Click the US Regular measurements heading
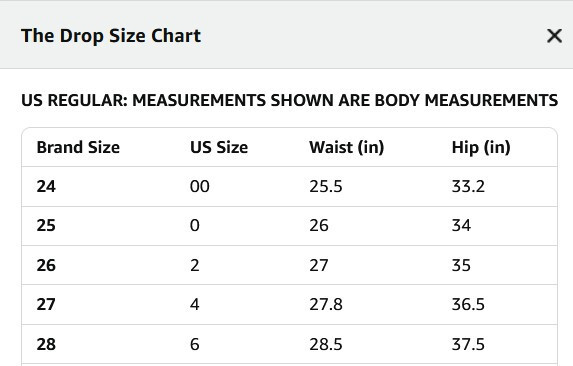The width and height of the screenshot is (573, 366). (289, 100)
